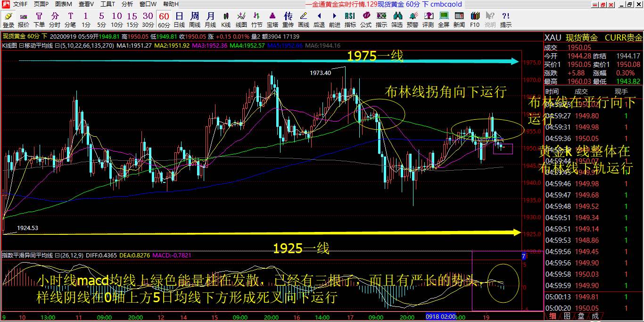
Task: Toggle the 60分 sixty-minute period button
Action: [164, 20]
